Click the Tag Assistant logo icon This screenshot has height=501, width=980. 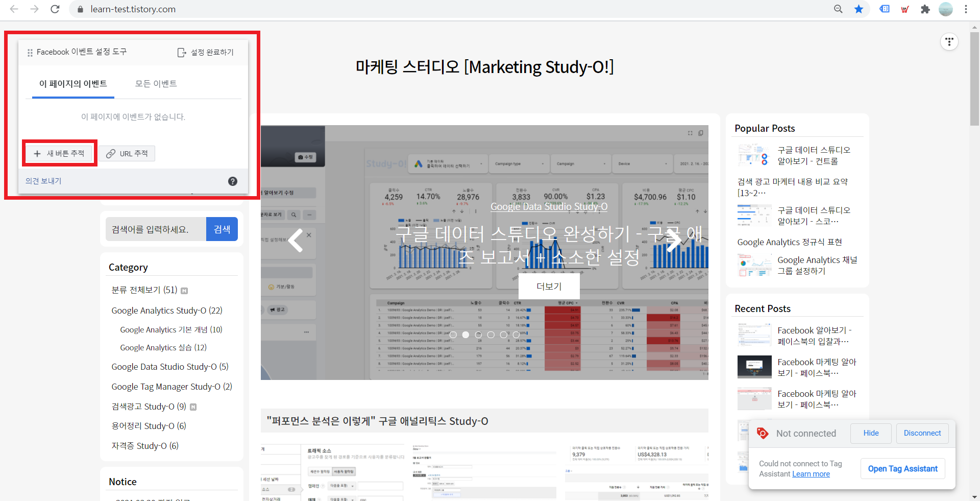coord(763,434)
